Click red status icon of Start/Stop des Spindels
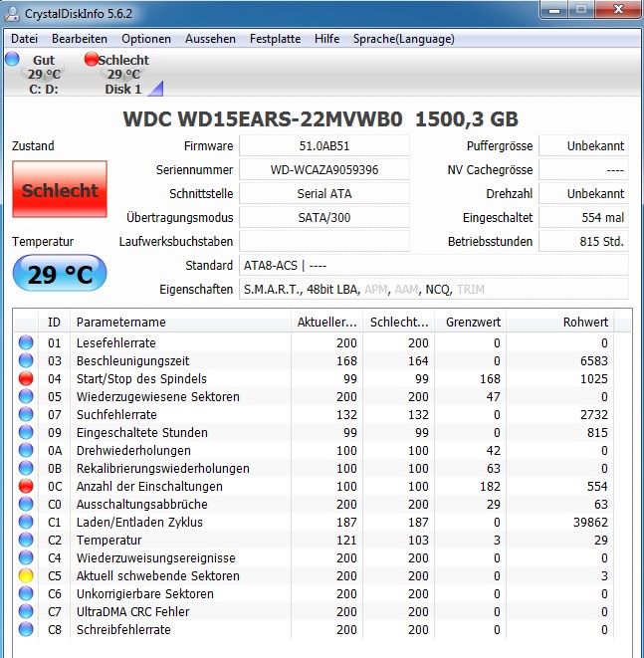The height and width of the screenshot is (658, 644). click(26, 379)
